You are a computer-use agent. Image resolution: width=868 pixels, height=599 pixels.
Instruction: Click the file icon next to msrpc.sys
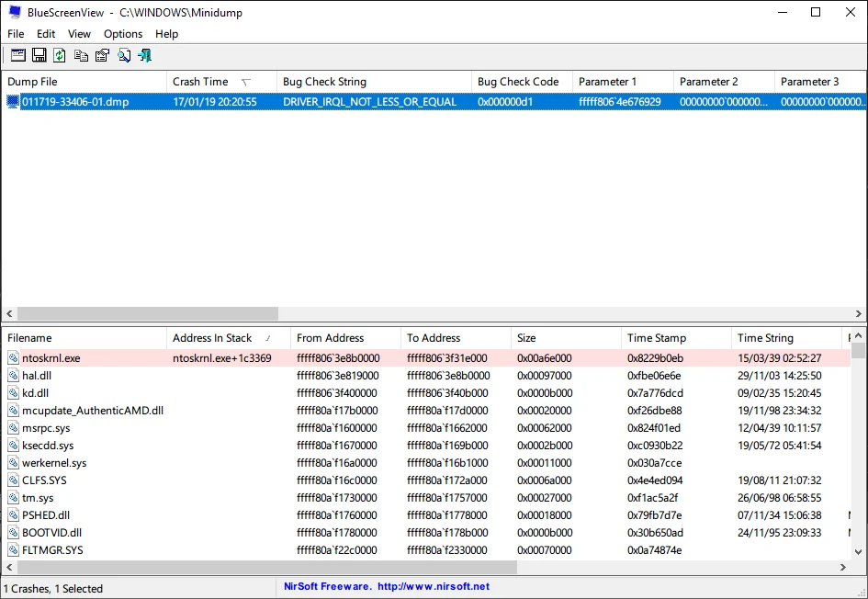pos(13,428)
